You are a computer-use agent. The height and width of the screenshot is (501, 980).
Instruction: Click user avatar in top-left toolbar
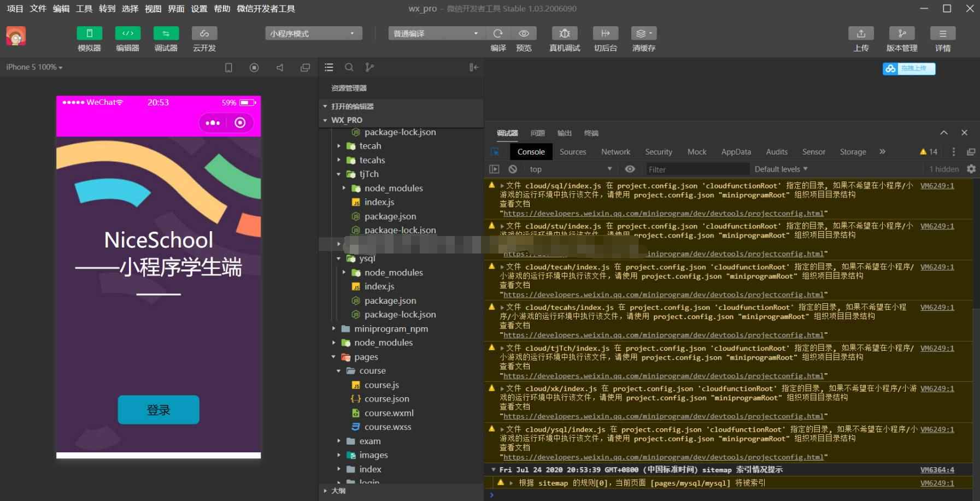tap(16, 37)
